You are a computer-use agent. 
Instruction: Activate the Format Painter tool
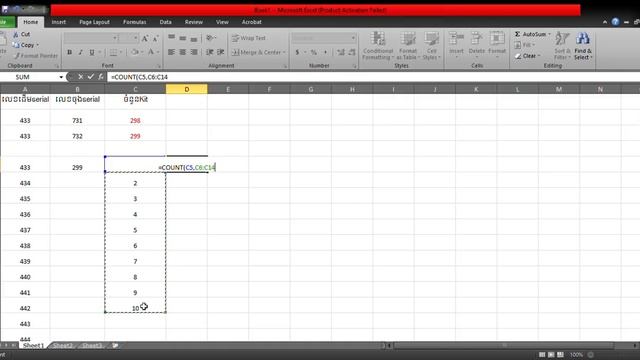36,56
